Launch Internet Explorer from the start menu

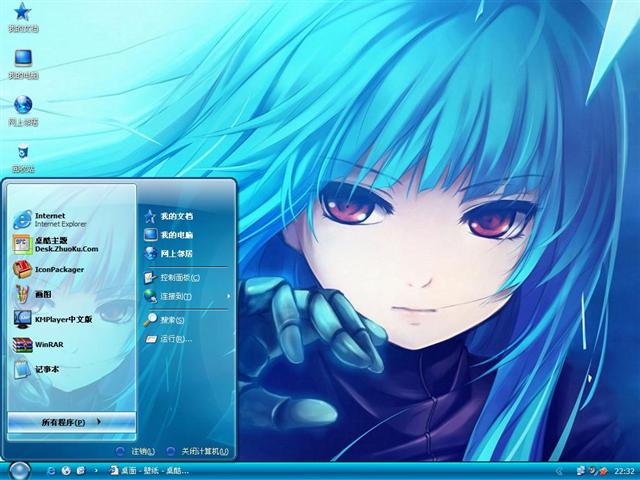(x=50, y=220)
